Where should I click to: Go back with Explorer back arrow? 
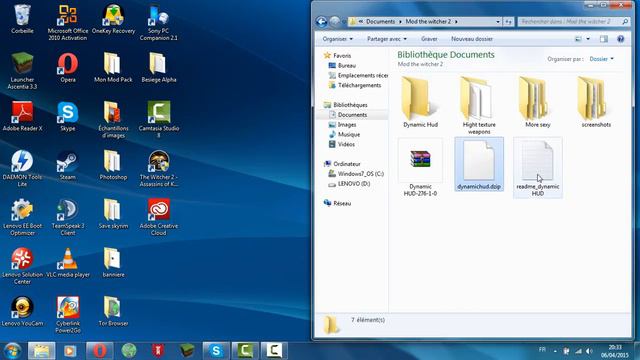[x=321, y=22]
